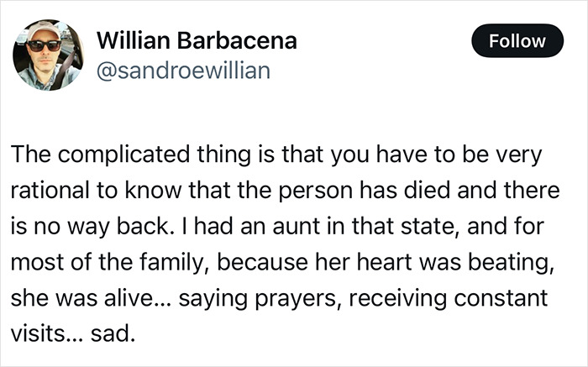Image resolution: width=588 pixels, height=367 pixels.
Task: Click the word 'visits...' on the last line
Action: pyautogui.click(x=46, y=333)
